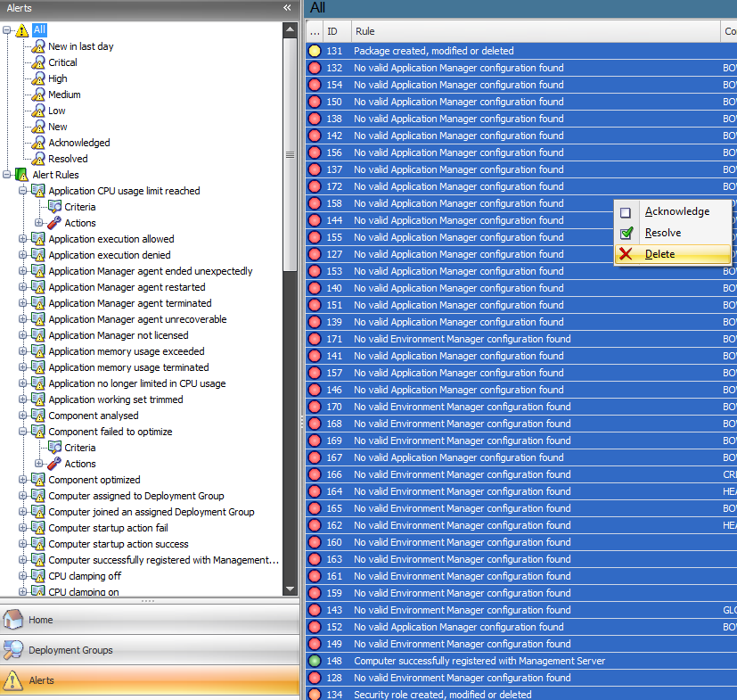
Task: Click the tree scrollbar up arrow
Action: click(290, 29)
